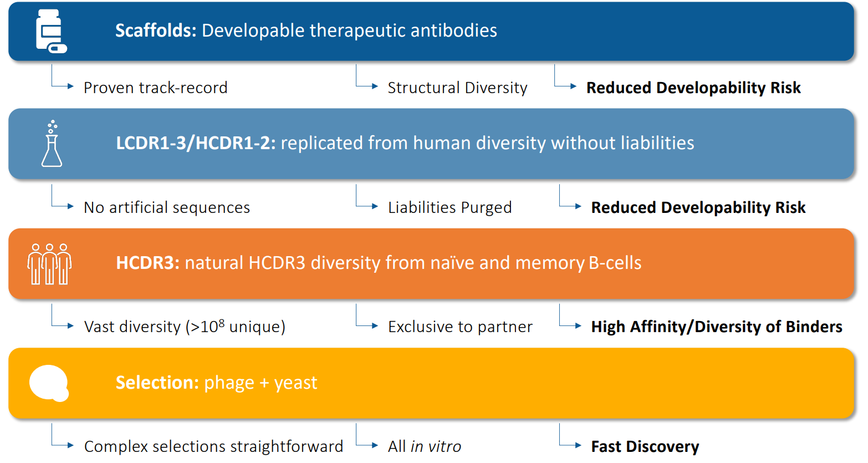Click the white speech blob icon beside Selection

[49, 383]
